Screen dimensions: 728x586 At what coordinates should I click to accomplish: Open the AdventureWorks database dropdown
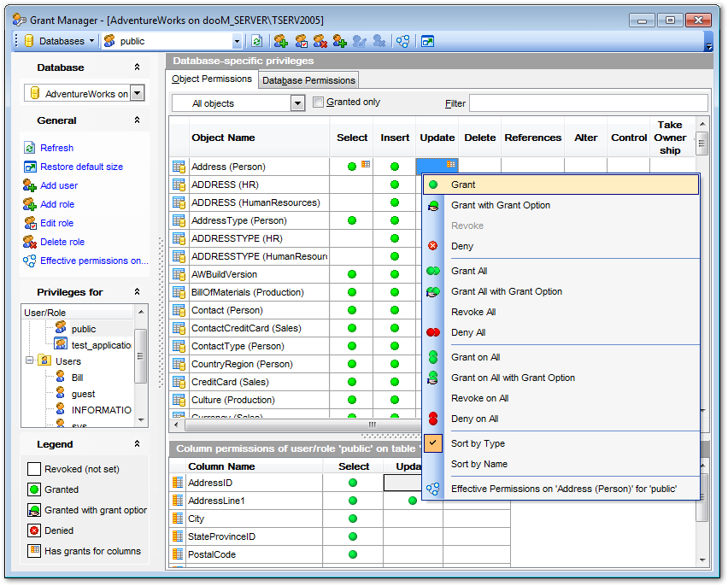tap(137, 94)
